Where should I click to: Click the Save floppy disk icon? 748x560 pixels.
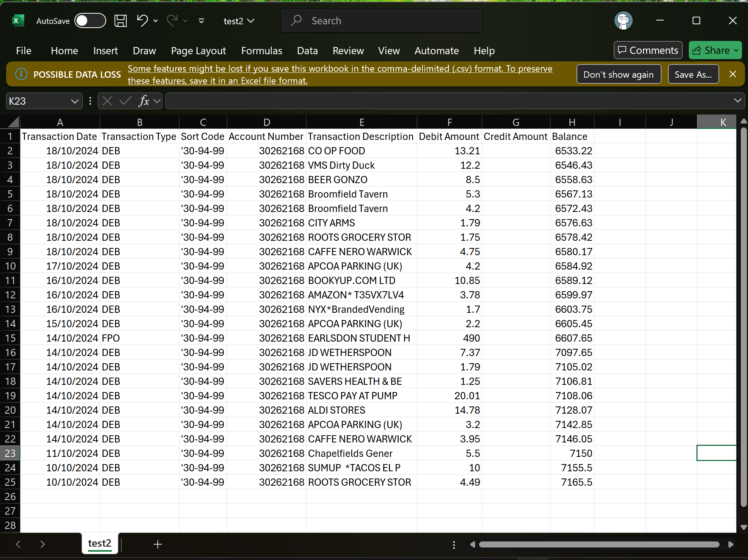(121, 21)
